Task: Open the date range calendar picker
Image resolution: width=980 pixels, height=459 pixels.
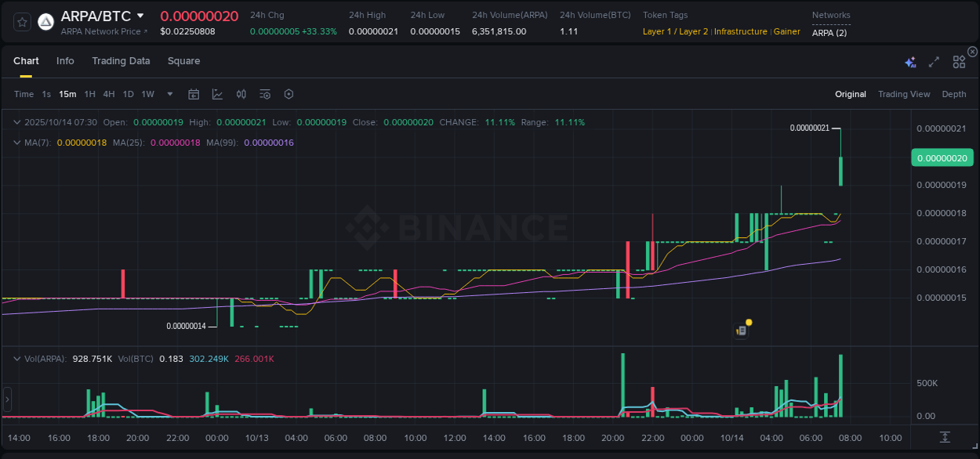Action: (x=194, y=94)
